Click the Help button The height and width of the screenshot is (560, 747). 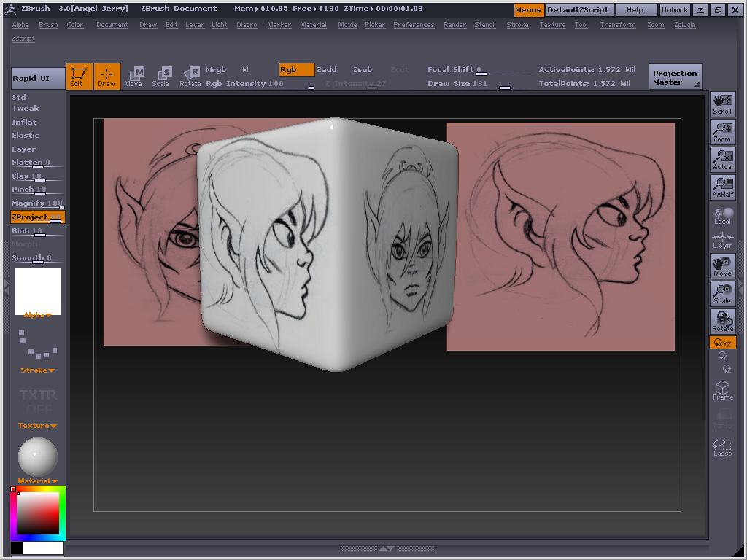[636, 9]
